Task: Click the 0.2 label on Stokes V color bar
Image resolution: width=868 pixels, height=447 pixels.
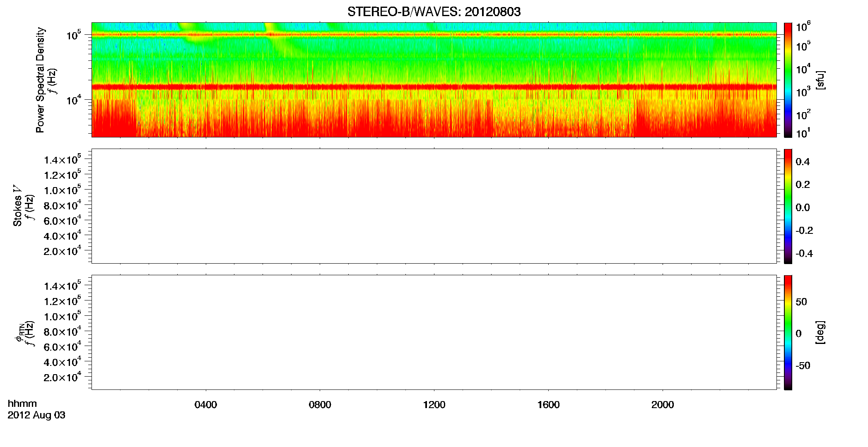Action: [803, 185]
